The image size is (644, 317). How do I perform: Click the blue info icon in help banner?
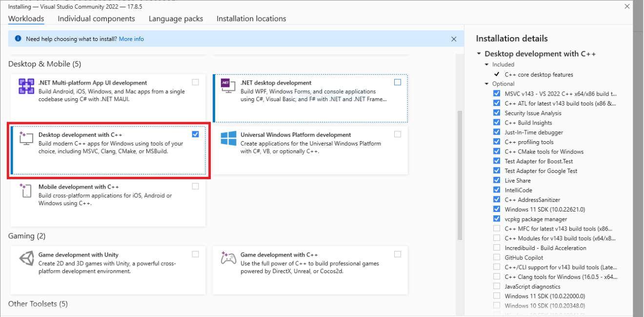tap(18, 39)
